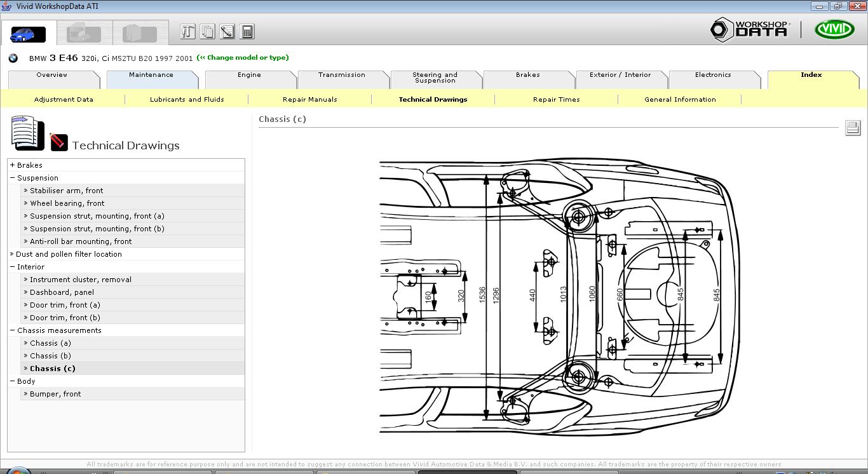Open Bumper, front drawing
This screenshot has height=474, width=868.
click(55, 394)
